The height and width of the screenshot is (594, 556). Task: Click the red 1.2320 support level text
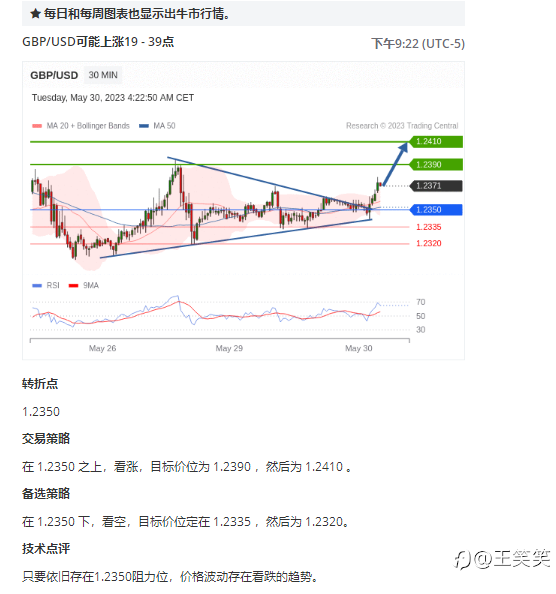tap(429, 244)
